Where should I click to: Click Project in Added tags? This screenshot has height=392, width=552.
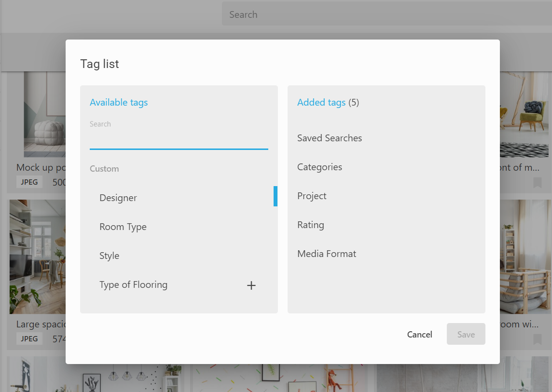click(x=312, y=196)
